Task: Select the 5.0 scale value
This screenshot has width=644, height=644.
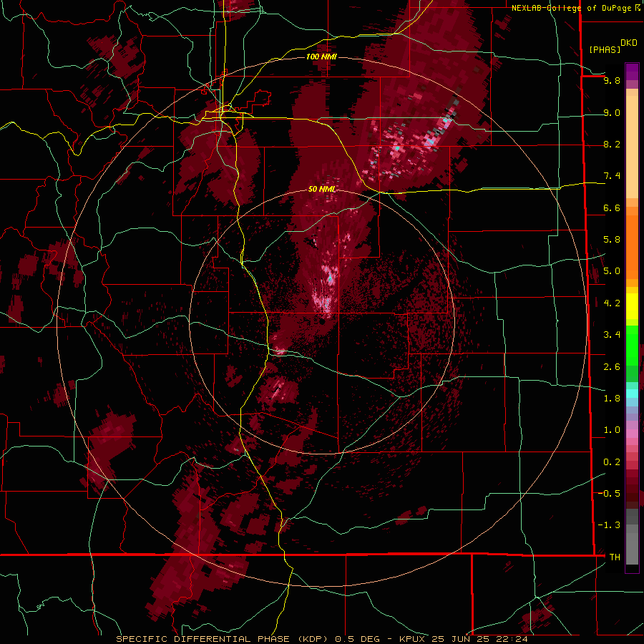Action: [x=612, y=271]
